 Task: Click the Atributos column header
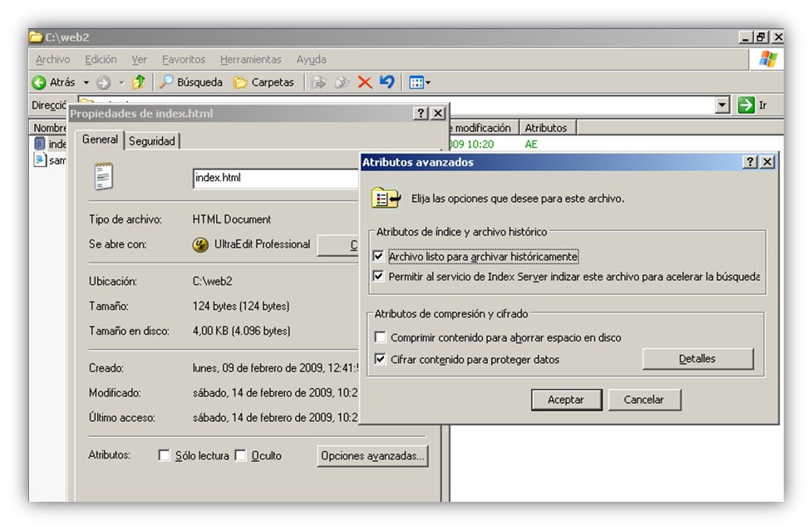[x=547, y=128]
